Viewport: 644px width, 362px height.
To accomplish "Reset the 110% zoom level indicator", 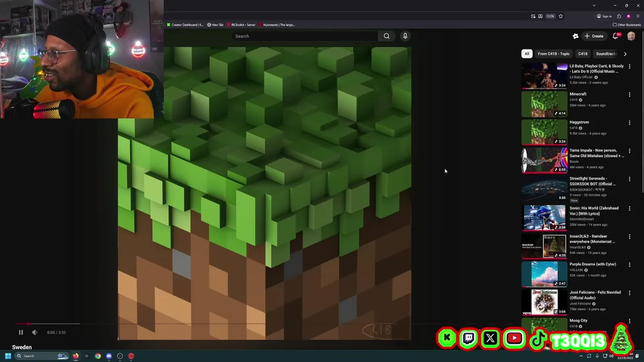I will [550, 16].
